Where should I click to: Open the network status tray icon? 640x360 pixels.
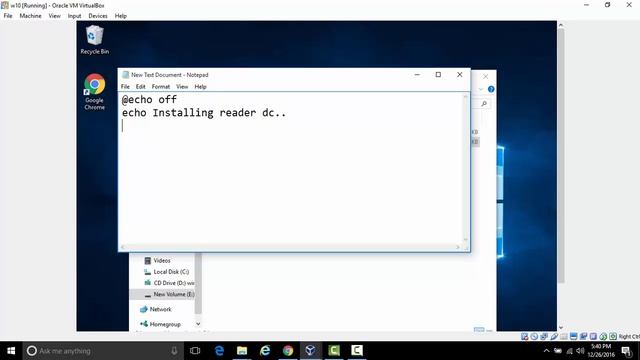pos(569,351)
